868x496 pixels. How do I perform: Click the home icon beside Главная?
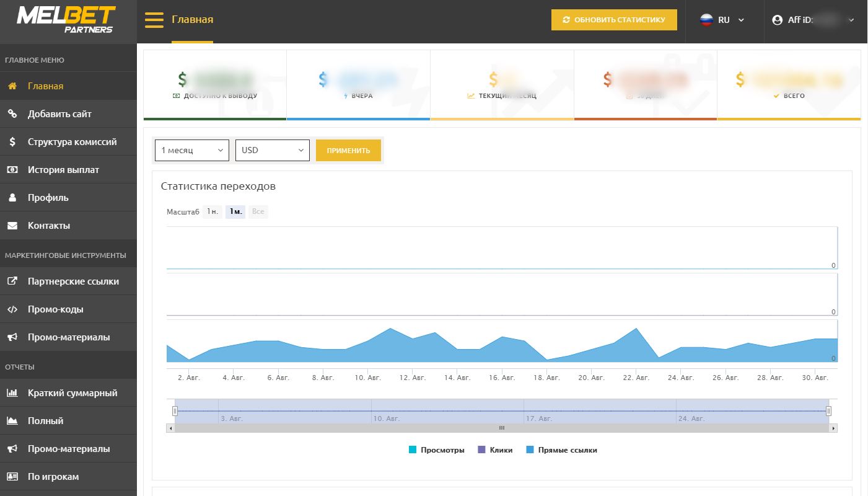(12, 86)
